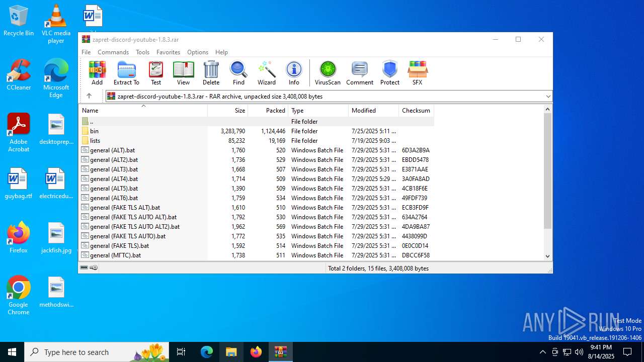Open the SFX tool
This screenshot has height=362, width=644.
417,73
